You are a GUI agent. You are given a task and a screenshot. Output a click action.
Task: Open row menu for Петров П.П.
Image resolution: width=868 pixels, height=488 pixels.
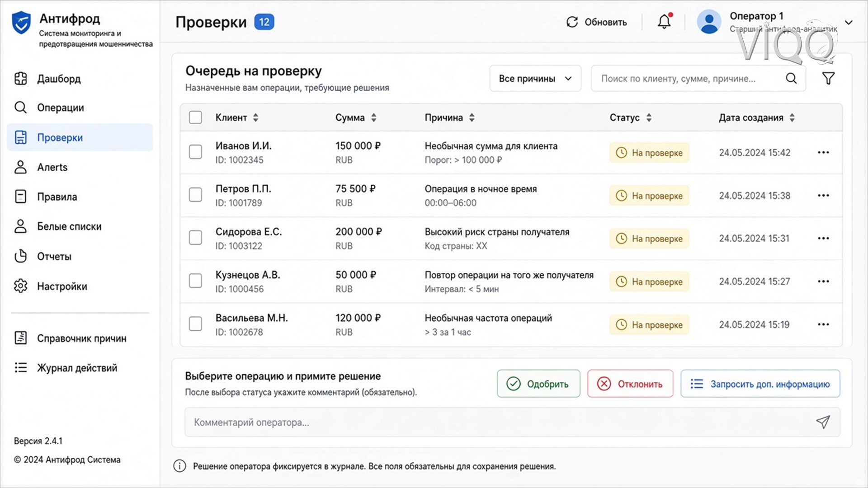(x=823, y=196)
